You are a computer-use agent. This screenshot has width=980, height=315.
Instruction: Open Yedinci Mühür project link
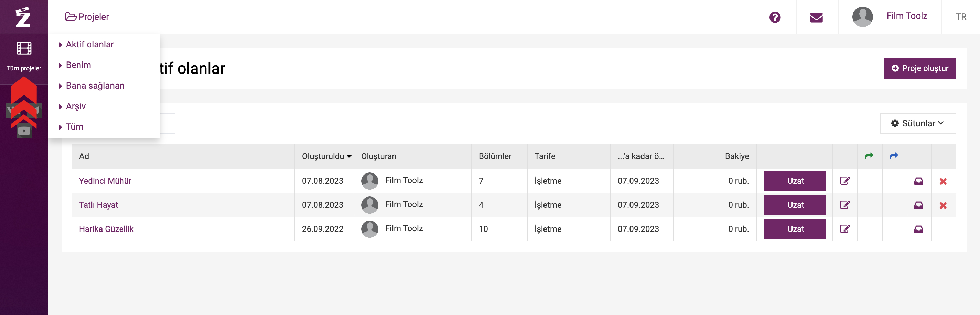pyautogui.click(x=105, y=181)
